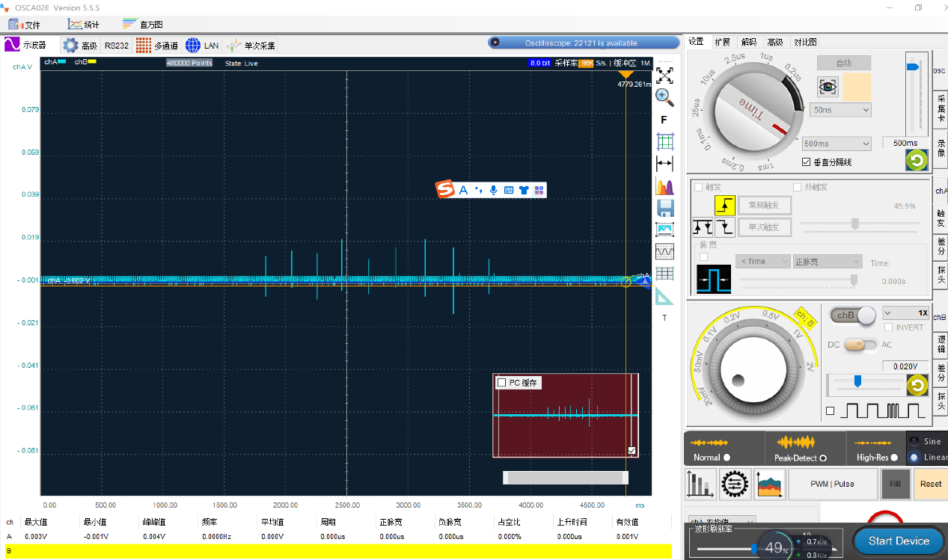948x560 pixels.
Task: Click the fit-to-screen expand arrows icon
Action: pyautogui.click(x=664, y=75)
